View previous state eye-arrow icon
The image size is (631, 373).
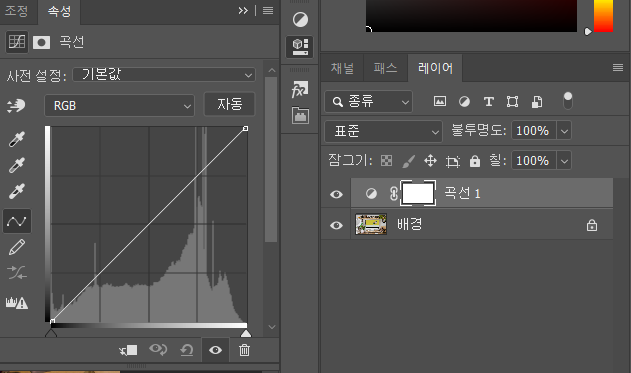(158, 349)
